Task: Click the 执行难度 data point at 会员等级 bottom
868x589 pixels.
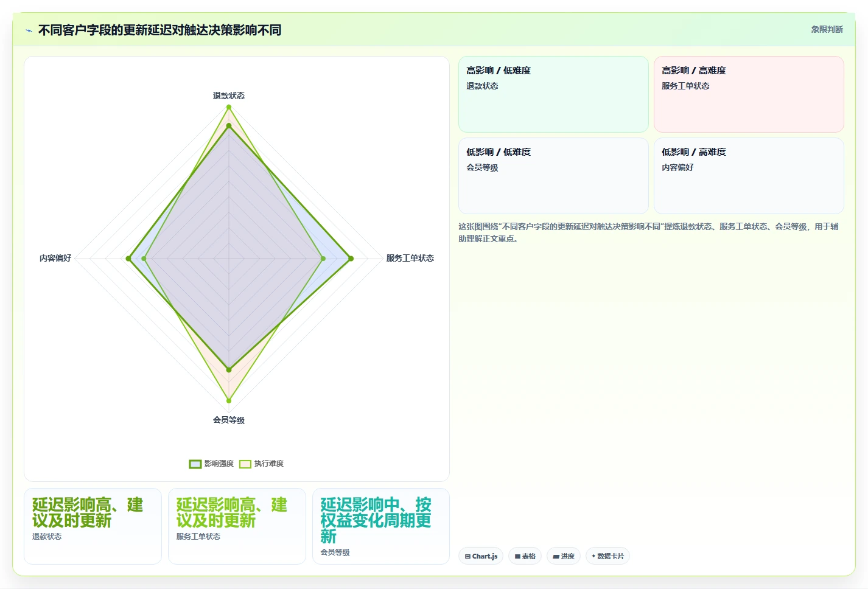Action: (x=229, y=400)
